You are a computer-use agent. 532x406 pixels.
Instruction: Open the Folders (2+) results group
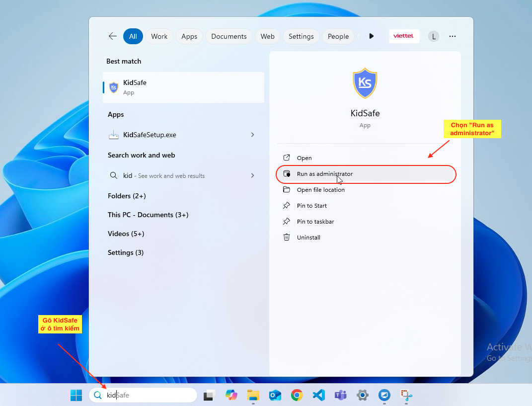pos(127,196)
